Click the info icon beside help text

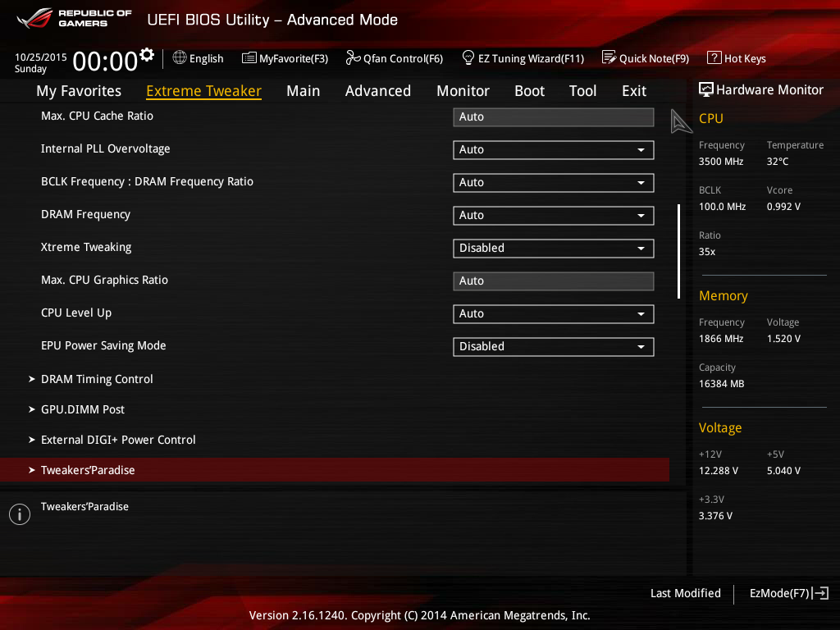[20, 514]
